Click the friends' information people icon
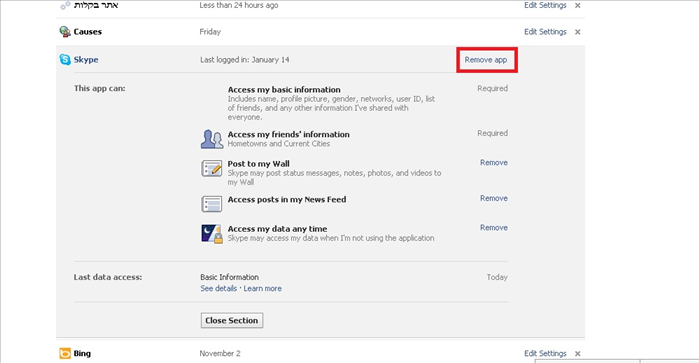Viewport: 699px width, 363px height. pyautogui.click(x=211, y=139)
